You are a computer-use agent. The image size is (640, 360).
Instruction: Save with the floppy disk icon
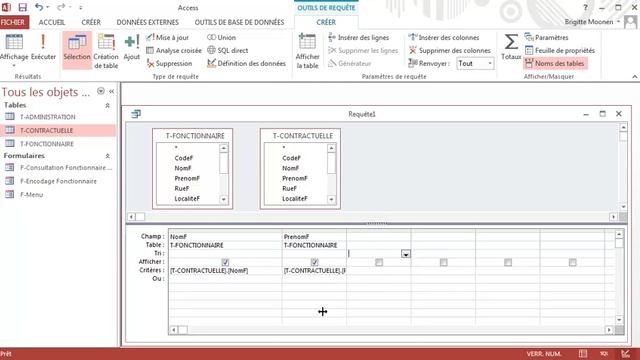point(22,7)
